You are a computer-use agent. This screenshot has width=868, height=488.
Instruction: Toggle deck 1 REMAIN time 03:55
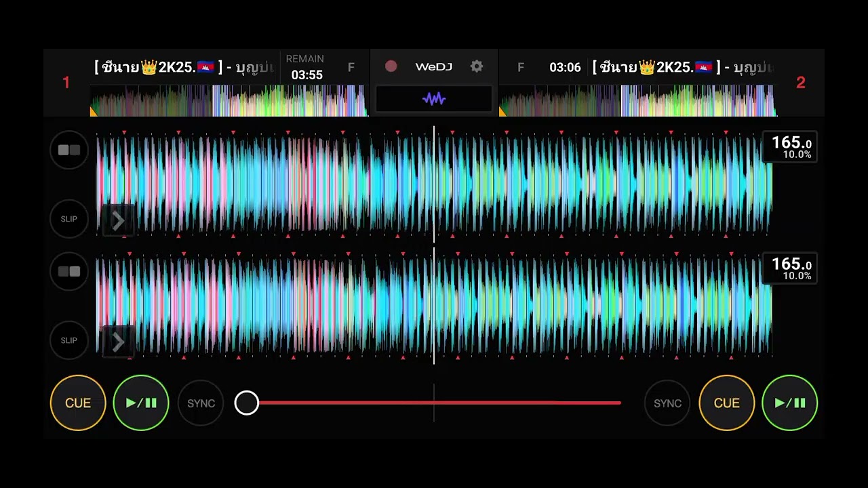tap(306, 67)
